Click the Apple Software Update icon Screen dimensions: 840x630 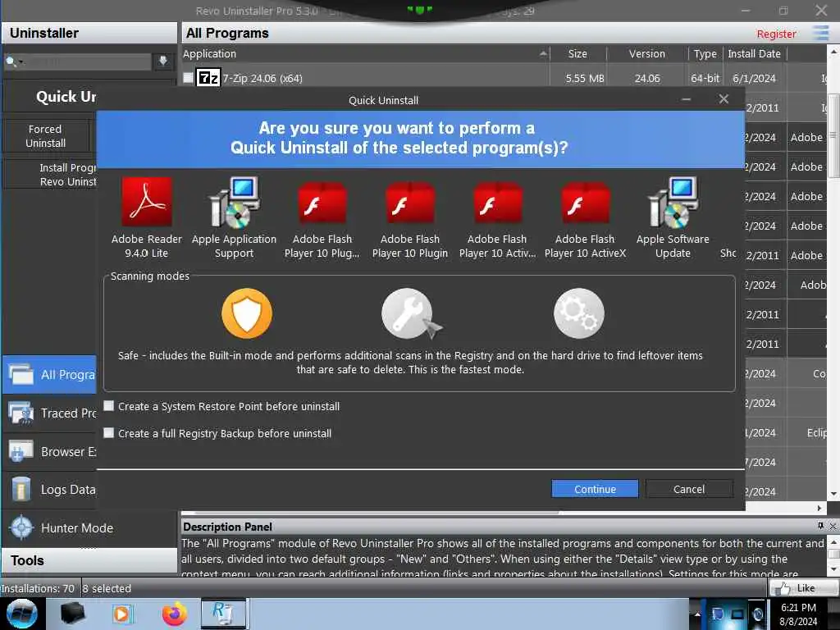click(x=673, y=202)
